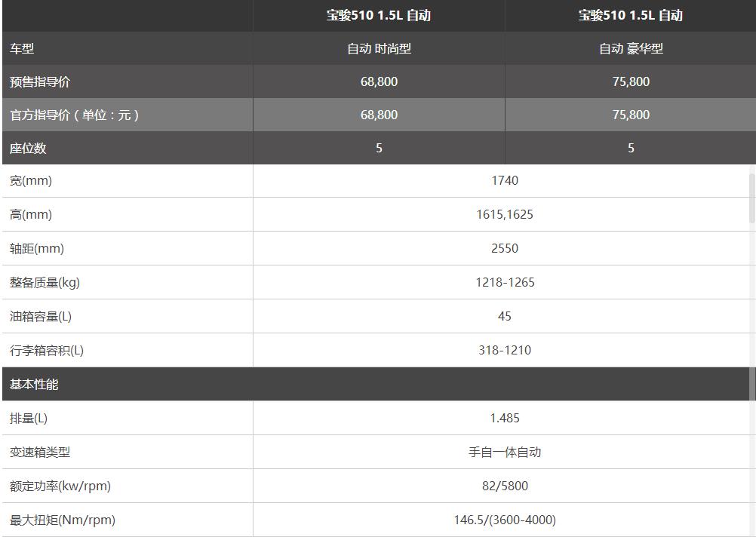
Task: Click the 75,800 value in 预售指导价 row
Action: pos(631,81)
